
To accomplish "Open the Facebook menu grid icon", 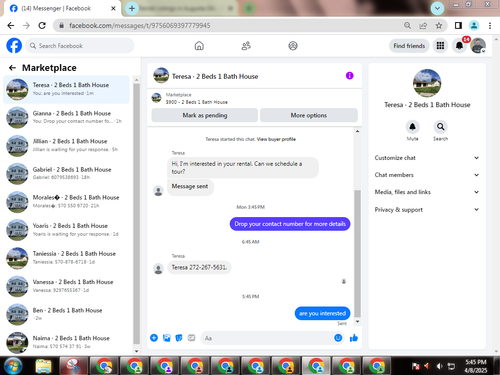I will 440,46.
